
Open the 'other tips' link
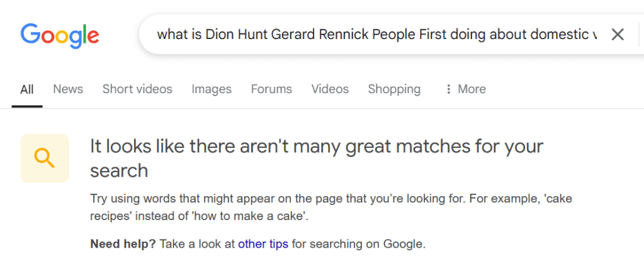pos(263,244)
